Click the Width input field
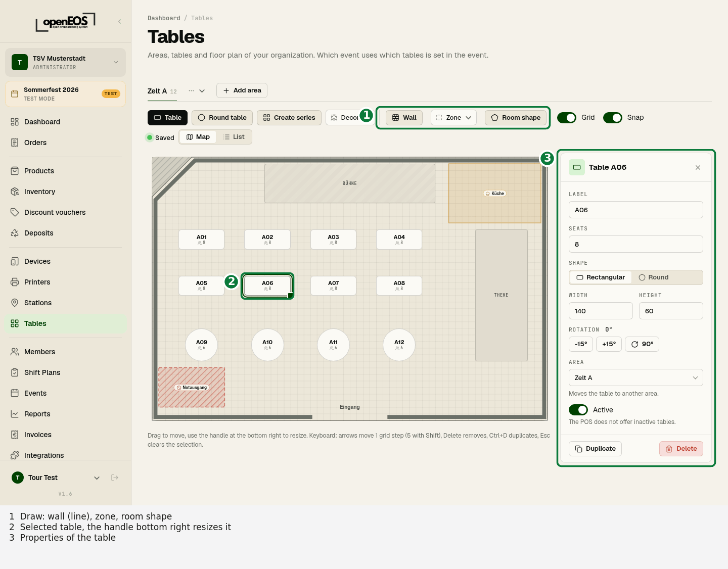 click(x=601, y=311)
